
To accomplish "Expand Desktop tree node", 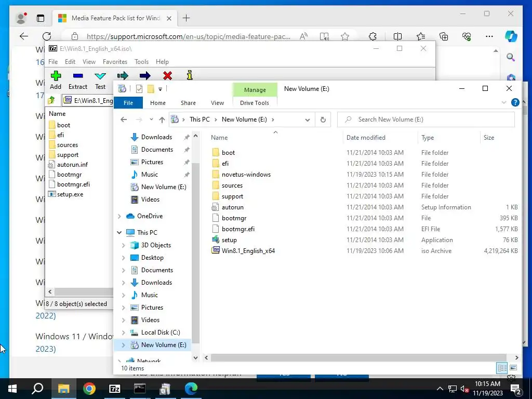I will pos(124,258).
